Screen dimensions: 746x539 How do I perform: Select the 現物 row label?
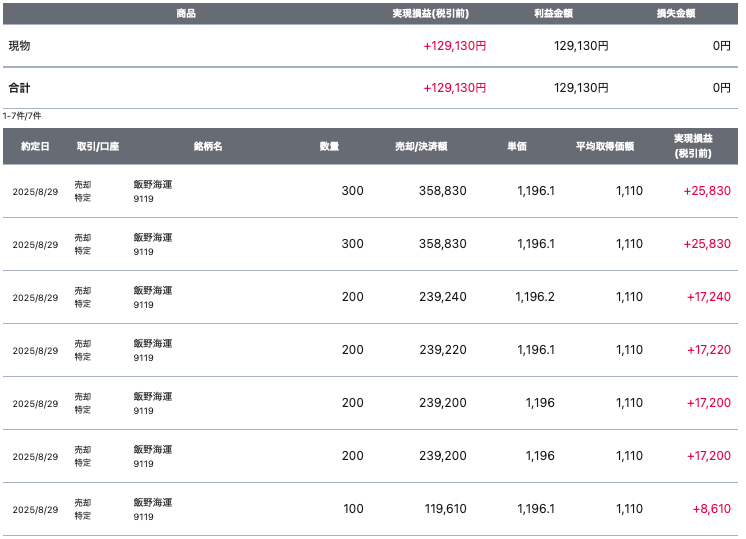pos(20,46)
